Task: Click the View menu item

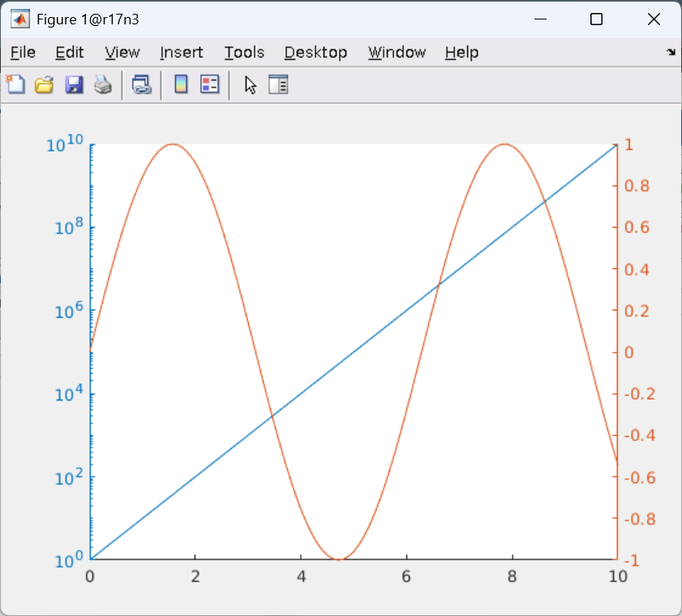Action: 122,52
